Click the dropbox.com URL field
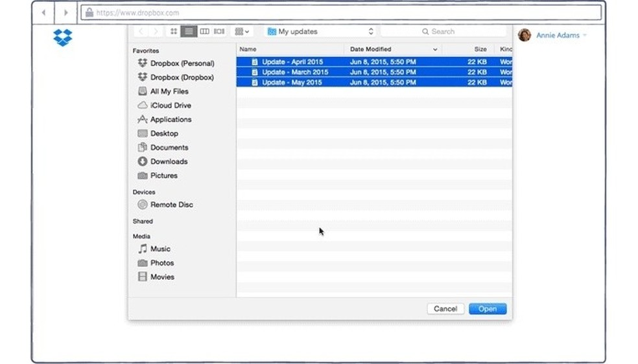 [x=341, y=12]
